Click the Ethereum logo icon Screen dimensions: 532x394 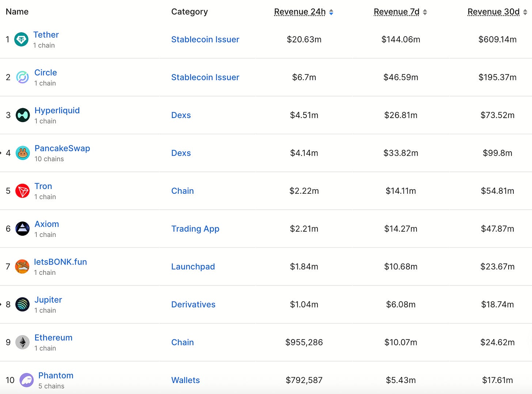(x=23, y=342)
